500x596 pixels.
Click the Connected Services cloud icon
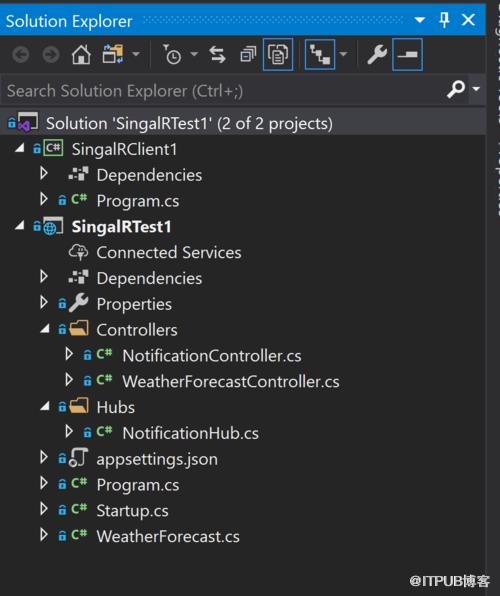click(x=78, y=252)
